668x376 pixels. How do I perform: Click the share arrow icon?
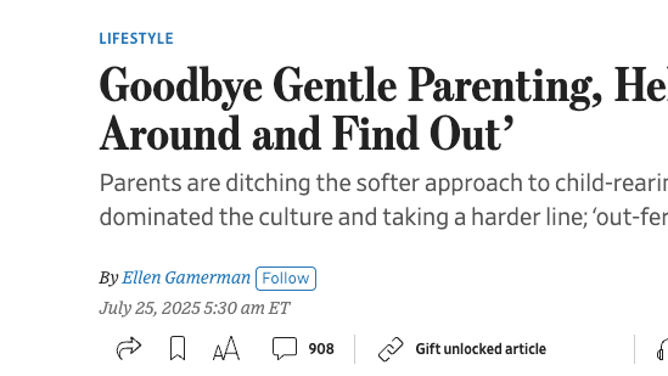point(129,348)
